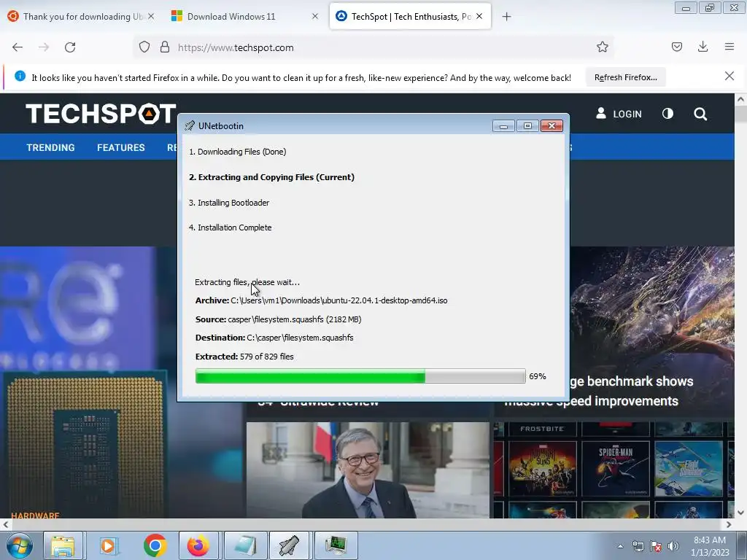747x560 pixels.
Task: Click "4. Installation Complete" step text
Action: point(230,227)
